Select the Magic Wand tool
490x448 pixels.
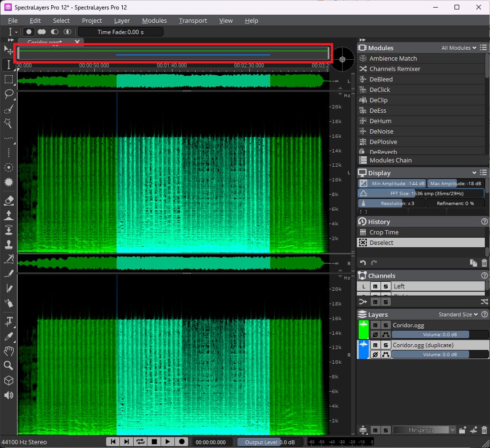[9, 123]
